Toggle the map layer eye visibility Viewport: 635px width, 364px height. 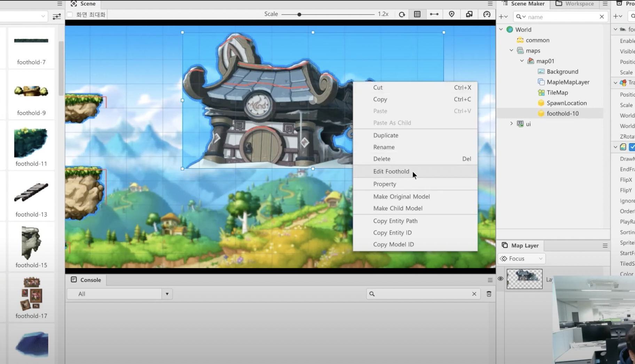[501, 279]
